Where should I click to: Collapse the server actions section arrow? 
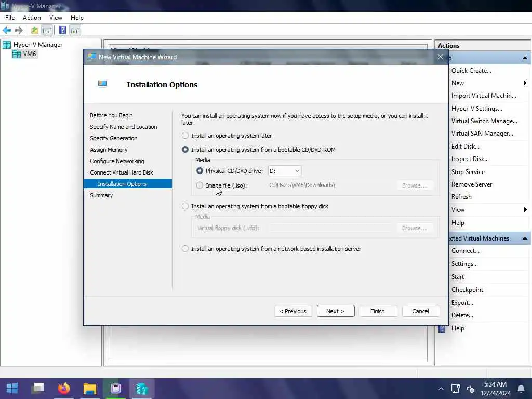click(x=525, y=58)
